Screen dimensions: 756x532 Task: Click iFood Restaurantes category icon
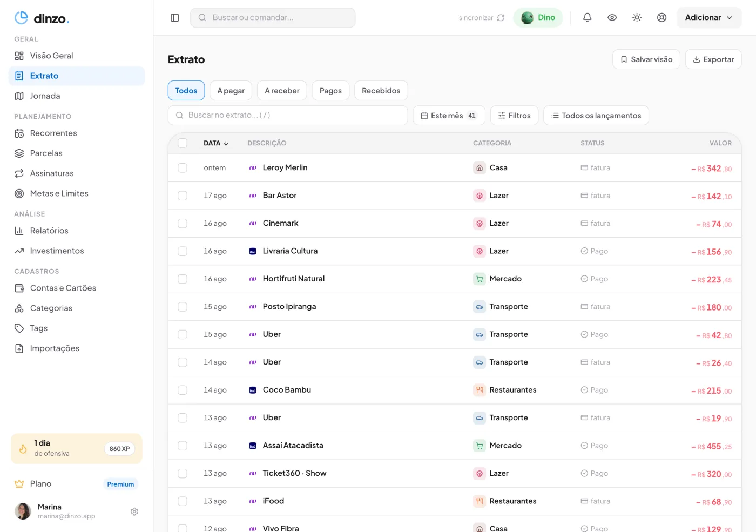coord(480,501)
